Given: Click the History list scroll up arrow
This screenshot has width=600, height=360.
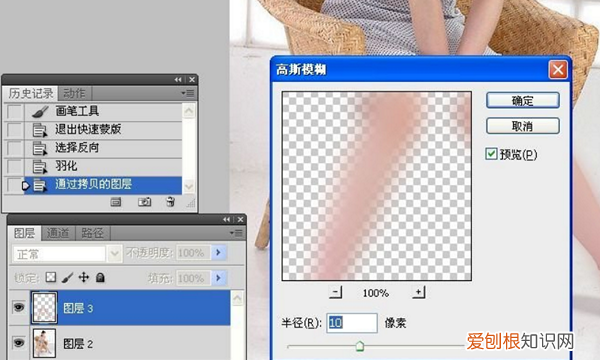Looking at the screenshot, I should pyautogui.click(x=189, y=111).
